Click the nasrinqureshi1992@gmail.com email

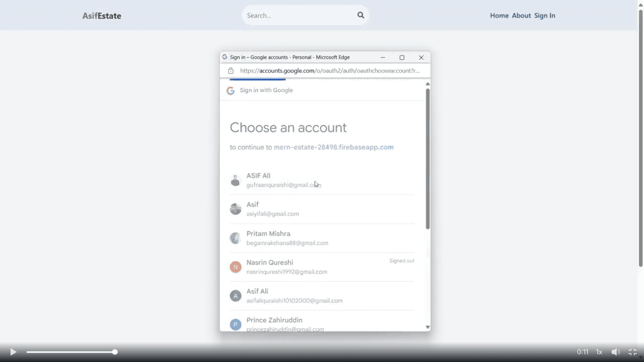[287, 272]
